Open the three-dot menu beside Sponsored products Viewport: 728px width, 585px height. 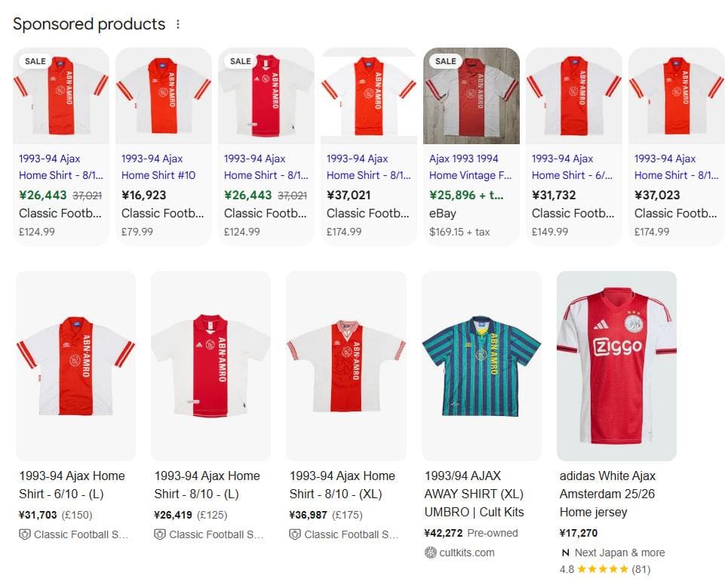click(x=178, y=24)
